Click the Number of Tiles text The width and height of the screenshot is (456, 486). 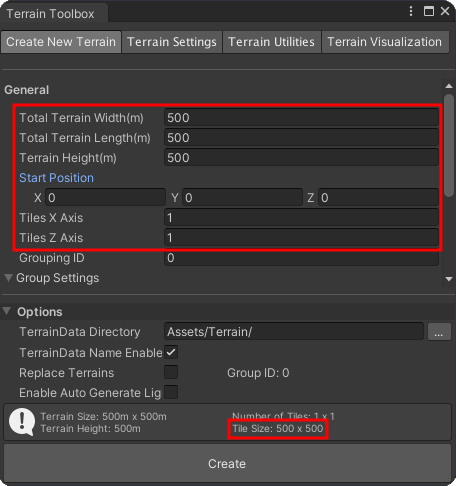(283, 416)
